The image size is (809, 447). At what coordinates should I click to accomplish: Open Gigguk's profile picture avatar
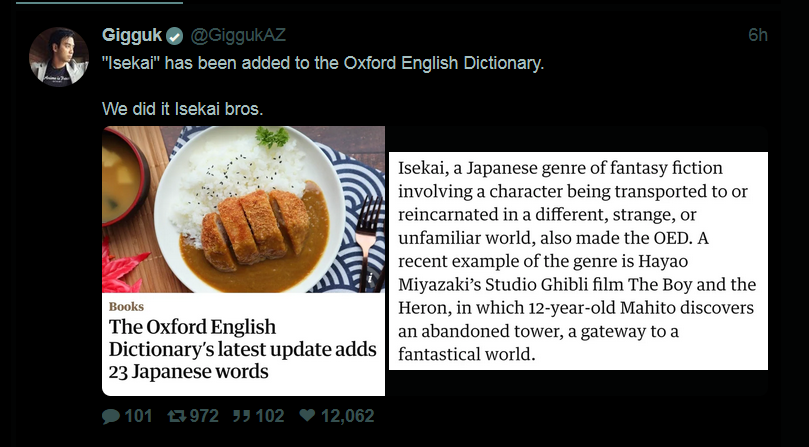(x=59, y=57)
